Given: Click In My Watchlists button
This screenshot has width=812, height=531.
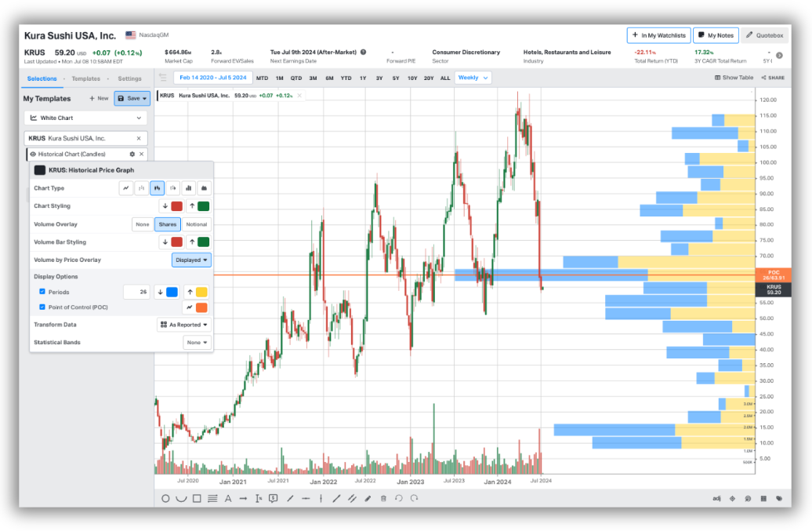Looking at the screenshot, I should click(658, 35).
